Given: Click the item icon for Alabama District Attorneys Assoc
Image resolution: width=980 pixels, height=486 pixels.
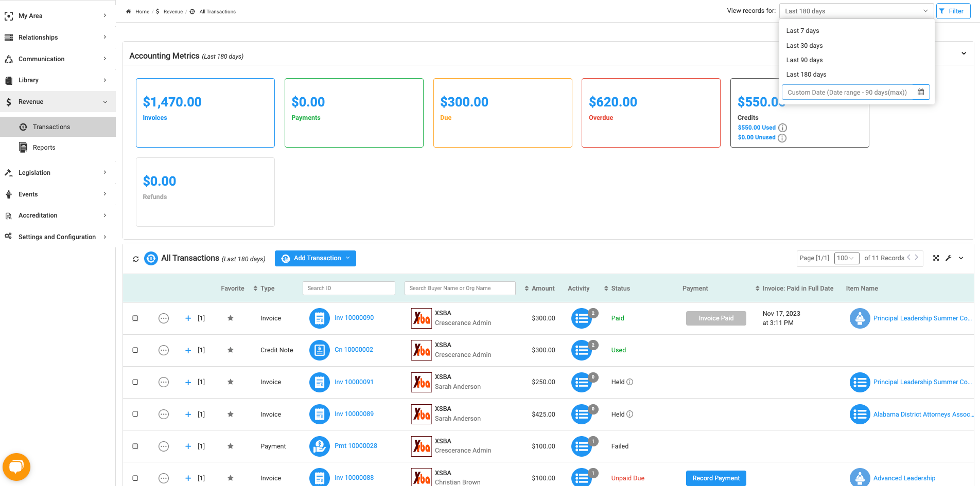Looking at the screenshot, I should point(860,414).
